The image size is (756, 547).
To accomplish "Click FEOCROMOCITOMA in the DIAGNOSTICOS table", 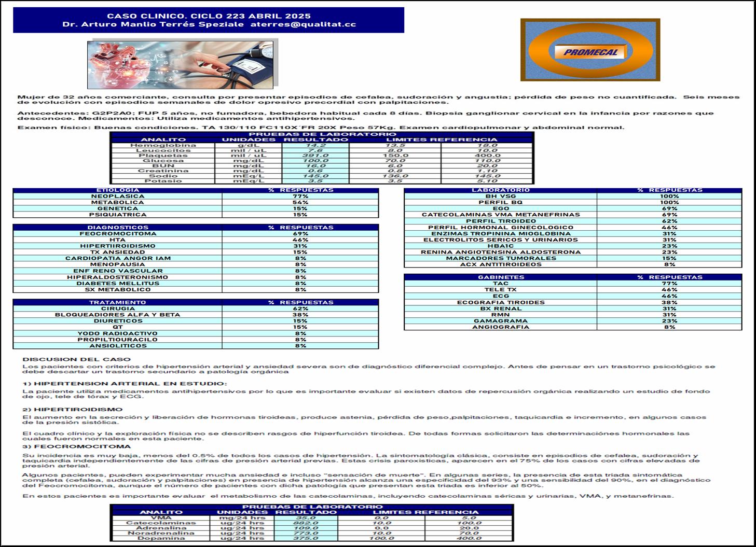I will (x=118, y=234).
